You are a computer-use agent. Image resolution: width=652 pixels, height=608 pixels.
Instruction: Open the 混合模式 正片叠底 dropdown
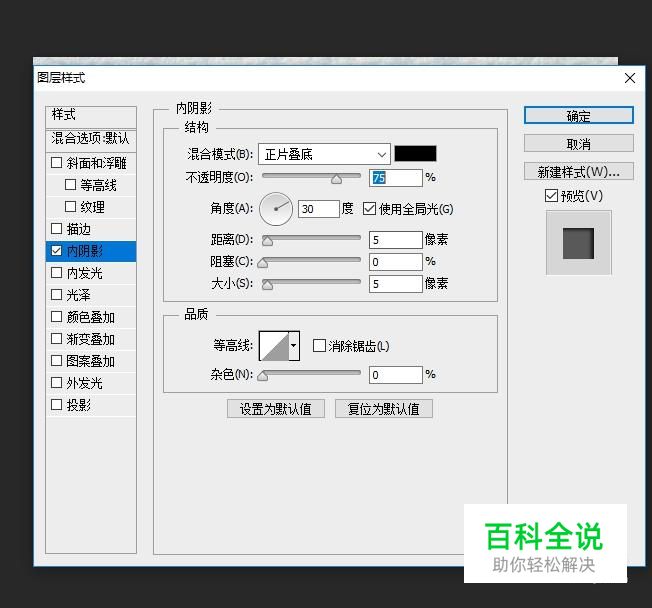324,155
